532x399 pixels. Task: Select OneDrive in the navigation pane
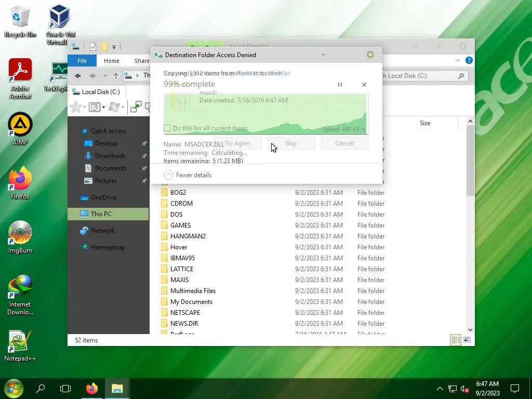[x=103, y=197]
